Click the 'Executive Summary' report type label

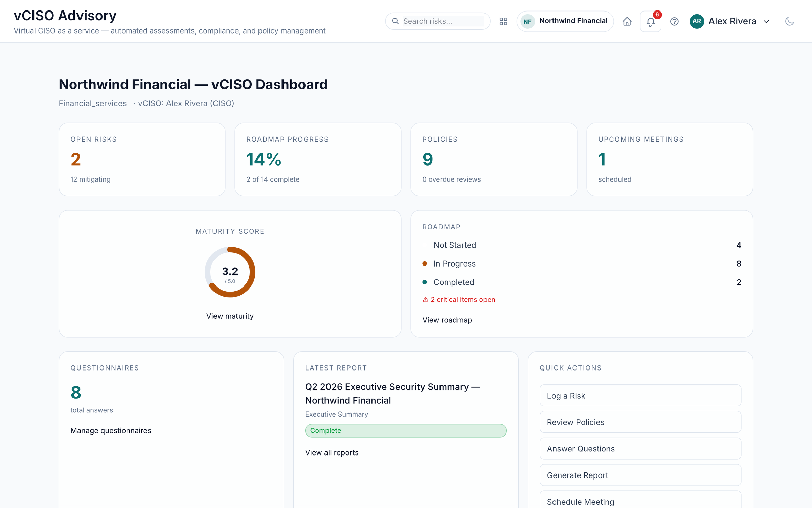336,414
